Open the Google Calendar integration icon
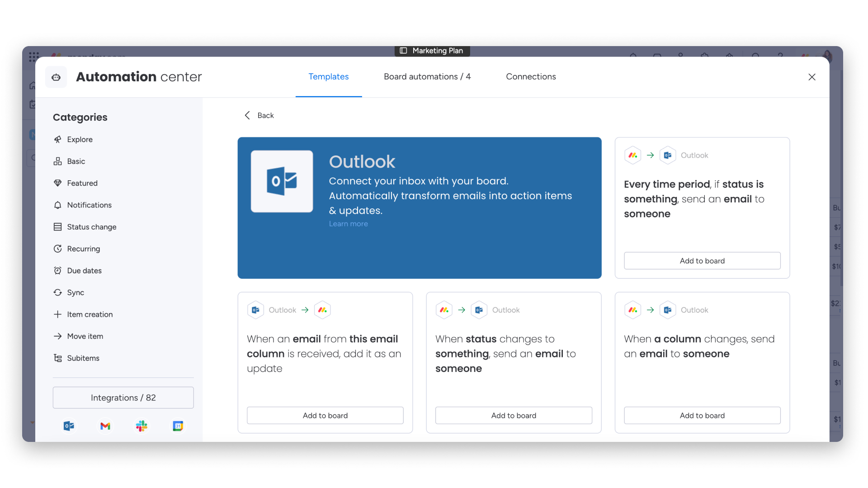 (x=178, y=426)
